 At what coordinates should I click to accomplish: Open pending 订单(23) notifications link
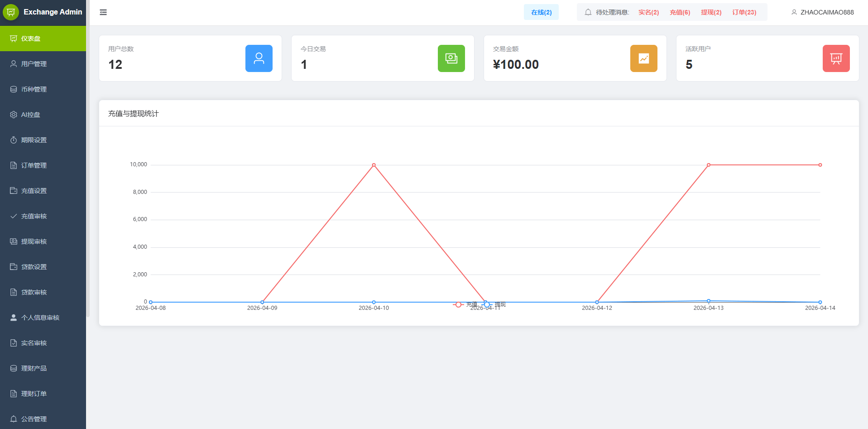pos(744,12)
